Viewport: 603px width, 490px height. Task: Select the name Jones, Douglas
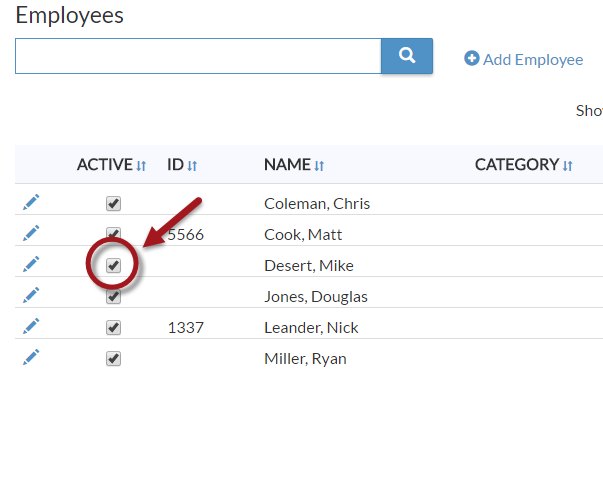(316, 297)
